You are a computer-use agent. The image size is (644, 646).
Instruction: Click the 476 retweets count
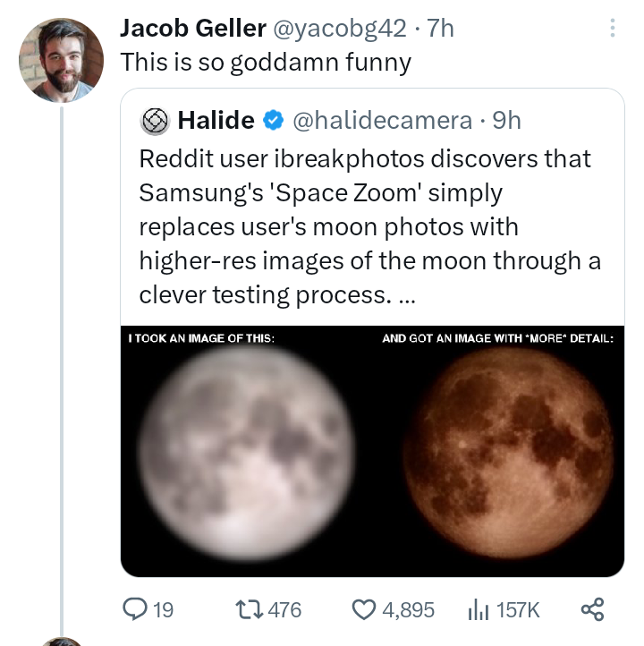point(284,610)
